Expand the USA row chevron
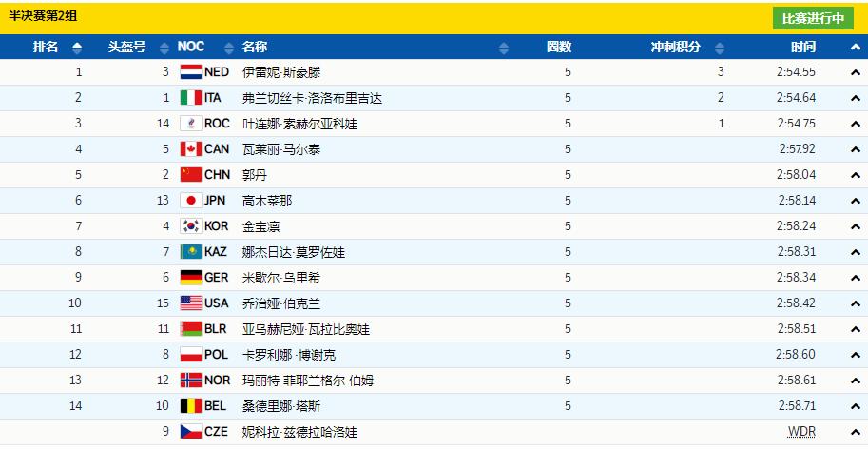The image size is (868, 449). click(x=856, y=303)
